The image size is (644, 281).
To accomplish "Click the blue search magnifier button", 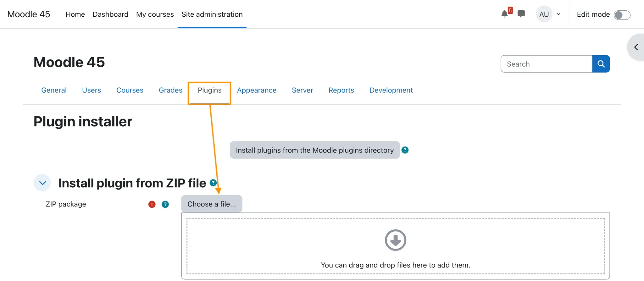I will (601, 64).
